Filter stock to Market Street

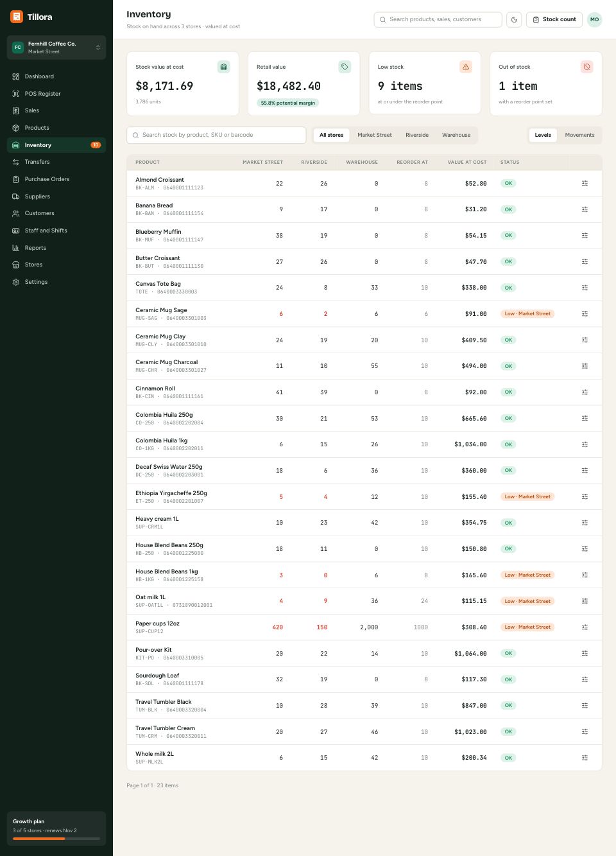click(375, 135)
